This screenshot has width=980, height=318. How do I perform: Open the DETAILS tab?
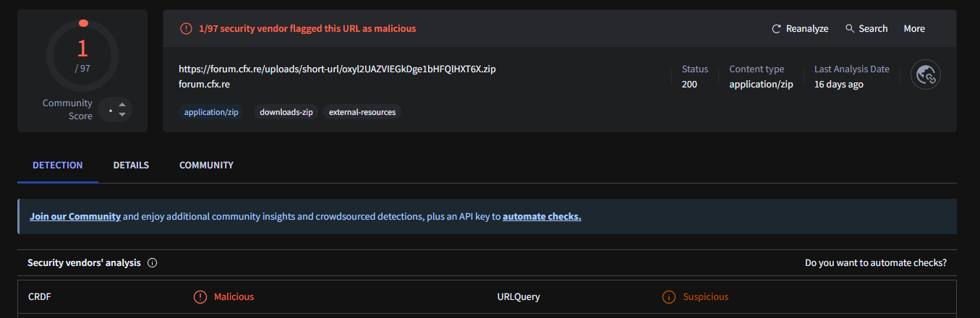(x=131, y=166)
